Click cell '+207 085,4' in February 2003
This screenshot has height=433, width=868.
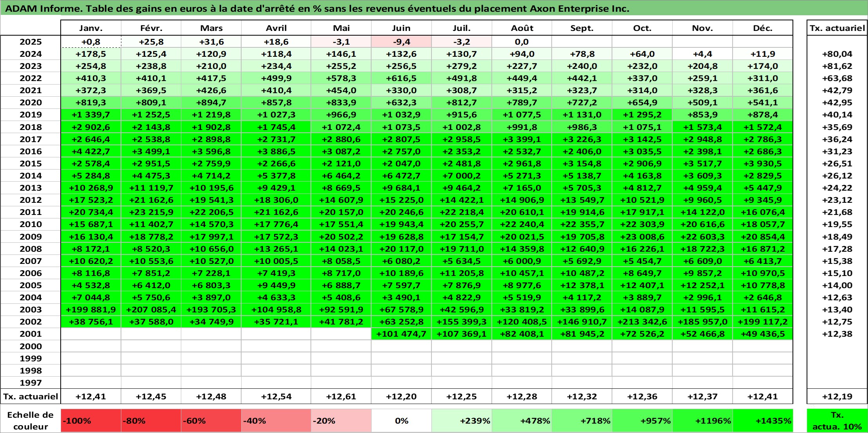151,310
